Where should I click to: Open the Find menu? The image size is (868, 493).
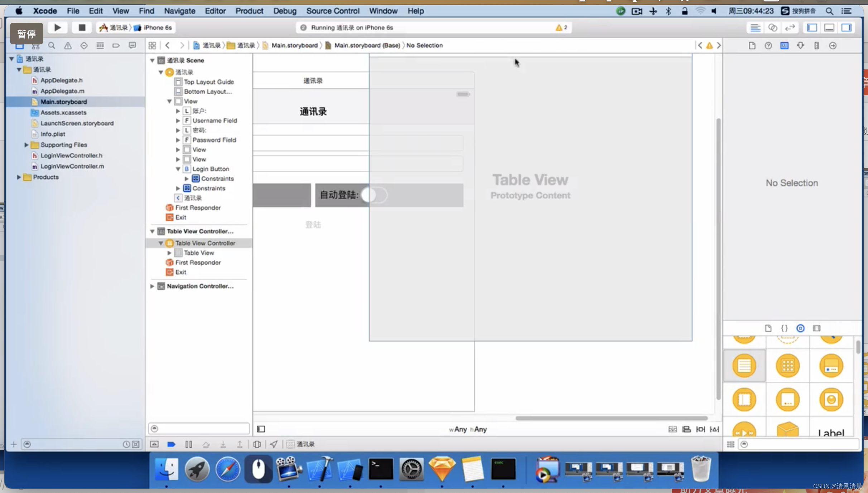(x=146, y=11)
